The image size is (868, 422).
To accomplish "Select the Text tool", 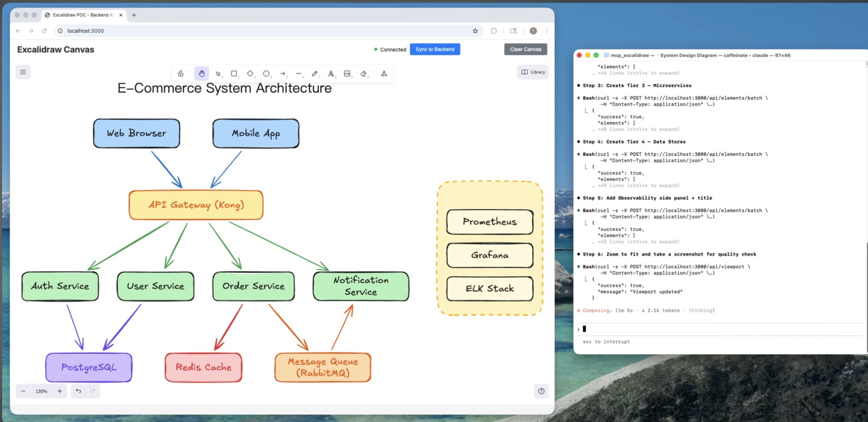I will 331,73.
